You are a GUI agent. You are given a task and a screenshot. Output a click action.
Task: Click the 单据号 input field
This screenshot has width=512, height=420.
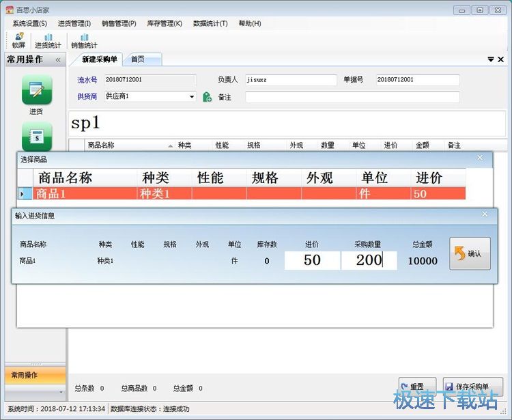[418, 80]
